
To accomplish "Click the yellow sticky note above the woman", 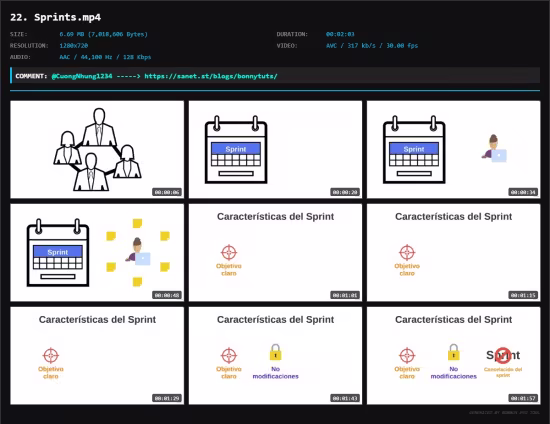I will (x=137, y=223).
